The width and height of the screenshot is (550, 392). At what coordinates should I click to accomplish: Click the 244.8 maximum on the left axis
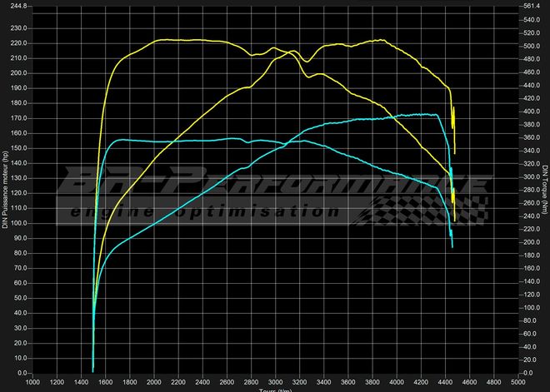(17, 6)
